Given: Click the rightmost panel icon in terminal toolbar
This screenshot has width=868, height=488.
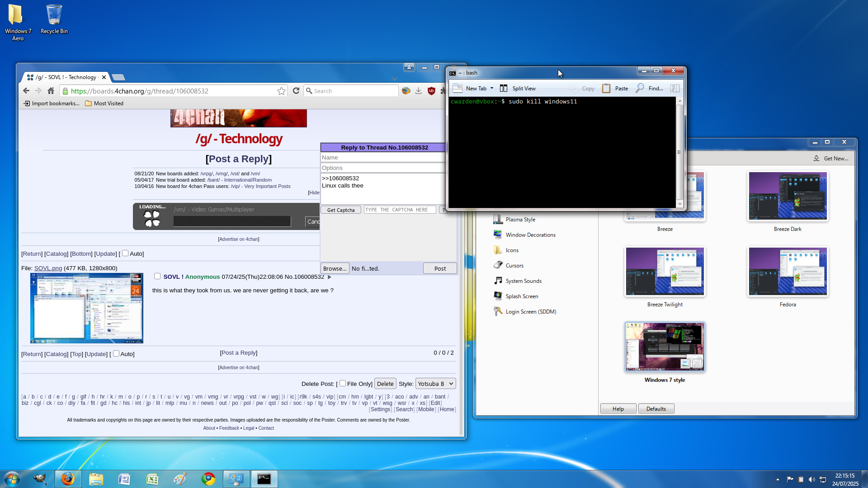Looking at the screenshot, I should pos(675,89).
